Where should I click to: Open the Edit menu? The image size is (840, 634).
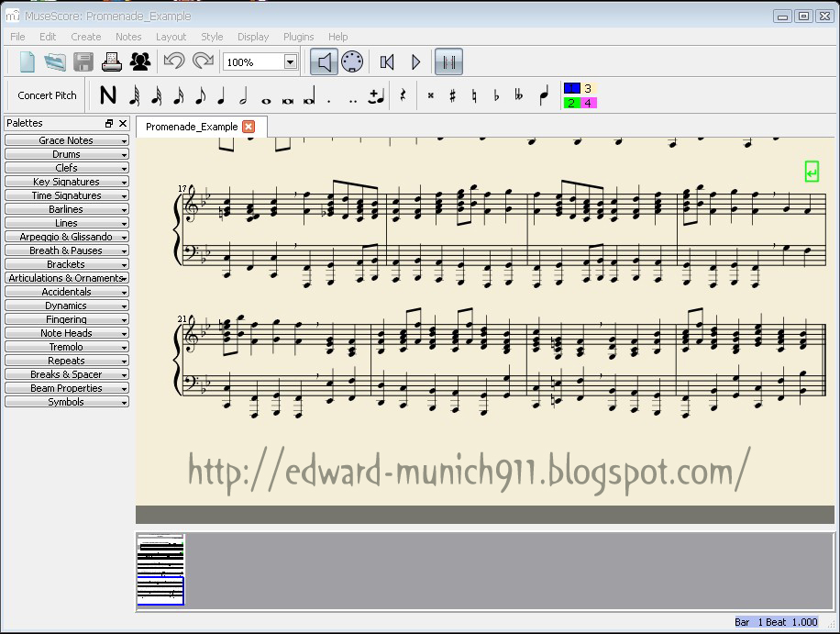pos(48,37)
